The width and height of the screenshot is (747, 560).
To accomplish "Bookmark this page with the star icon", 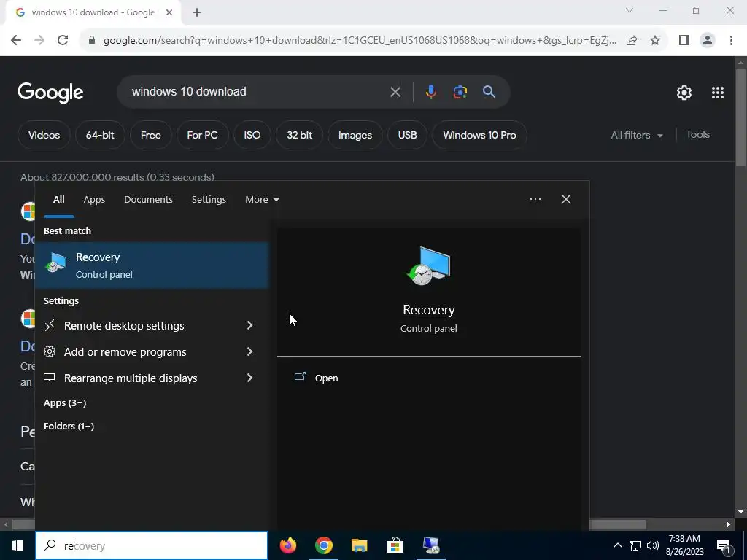I will pyautogui.click(x=655, y=41).
